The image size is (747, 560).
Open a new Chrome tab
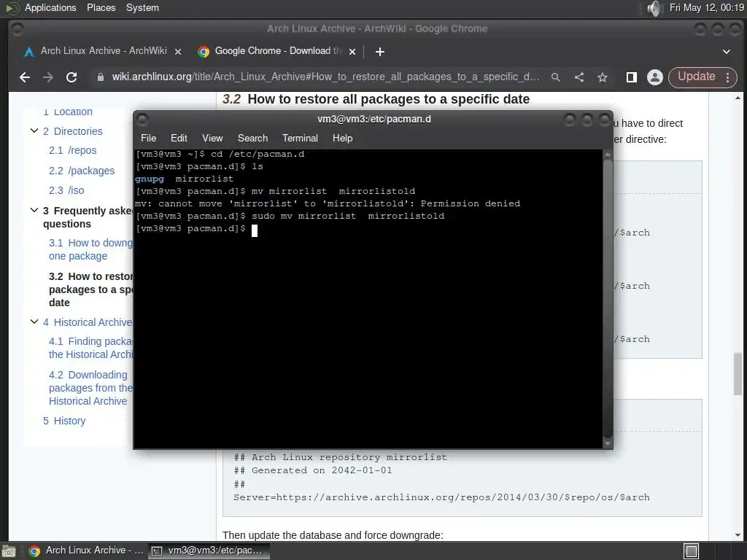tap(379, 52)
